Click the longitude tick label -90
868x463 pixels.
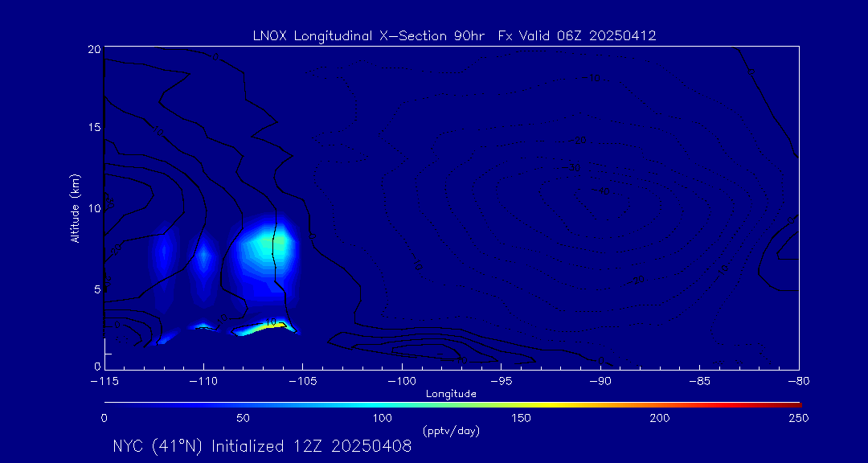600,382
